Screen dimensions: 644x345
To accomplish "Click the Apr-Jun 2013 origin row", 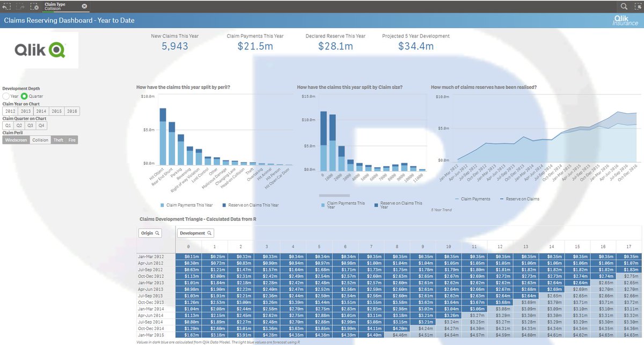I will [156, 289].
